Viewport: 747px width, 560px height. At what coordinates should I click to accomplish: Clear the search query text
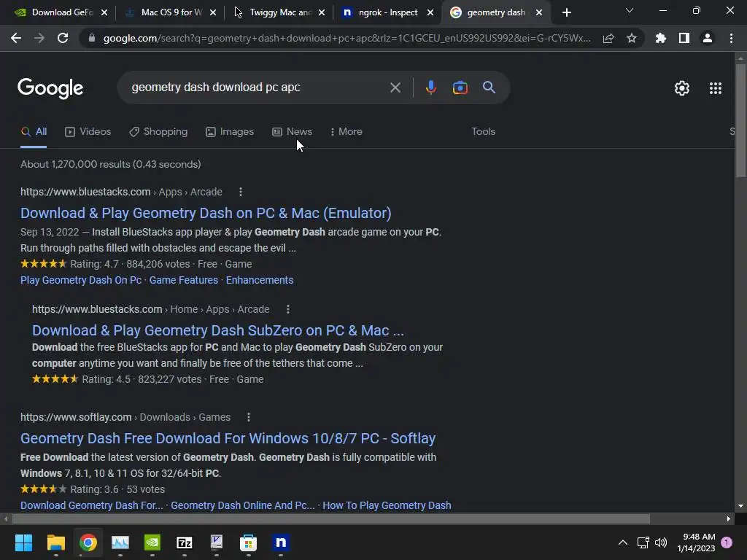pos(395,87)
